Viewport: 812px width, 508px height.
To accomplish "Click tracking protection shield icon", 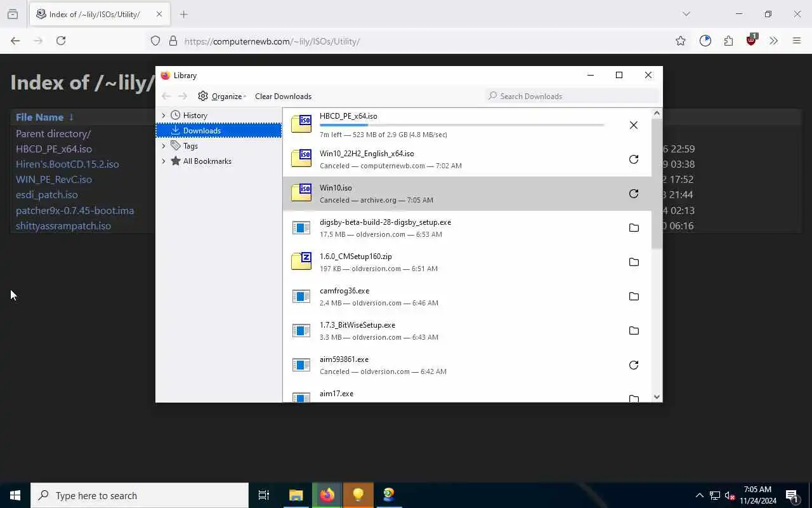I will [x=155, y=41].
